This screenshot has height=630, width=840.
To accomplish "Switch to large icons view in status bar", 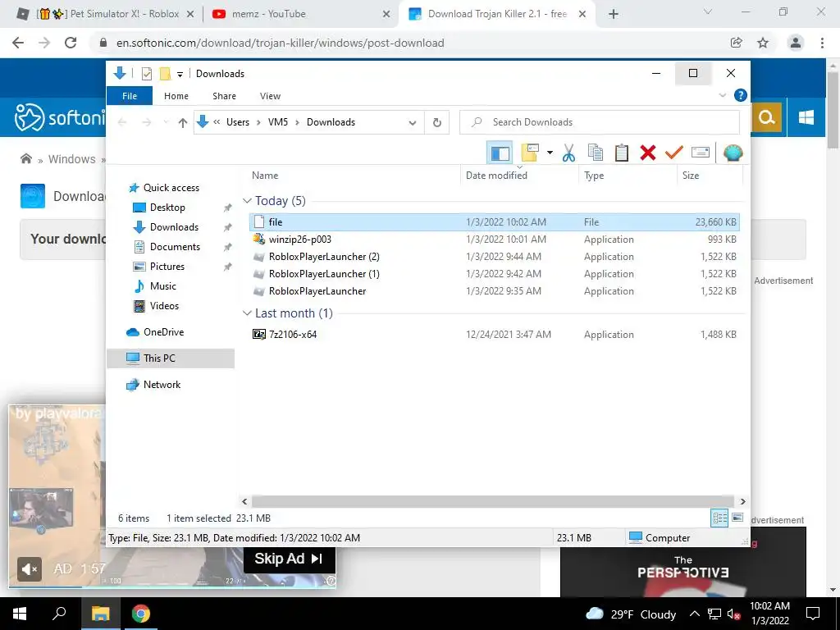I will point(737,518).
